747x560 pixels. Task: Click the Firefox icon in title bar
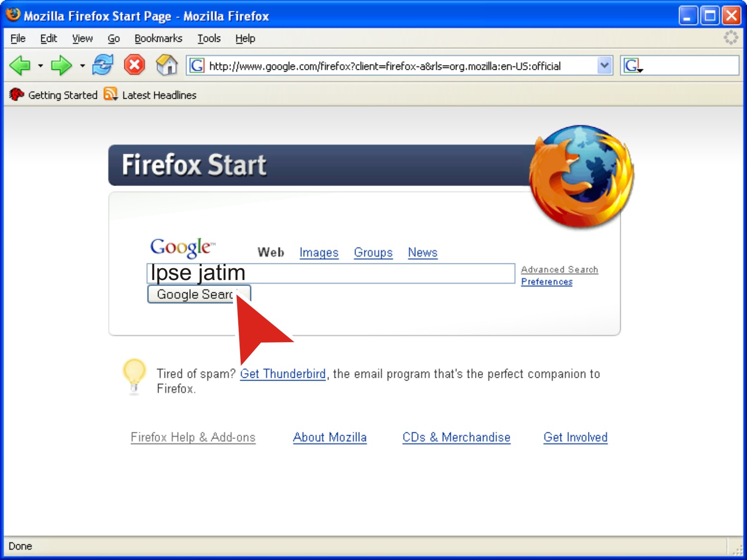click(13, 15)
